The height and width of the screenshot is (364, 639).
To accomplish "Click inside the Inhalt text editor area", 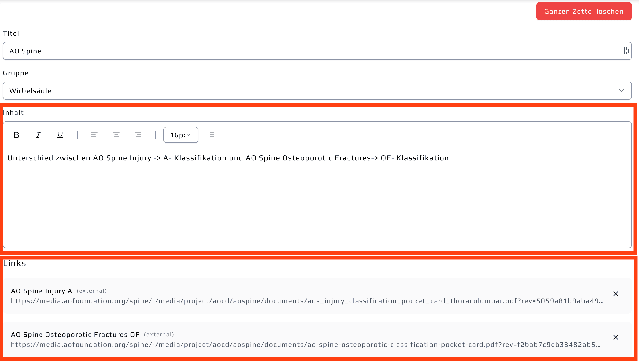I will click(317, 200).
